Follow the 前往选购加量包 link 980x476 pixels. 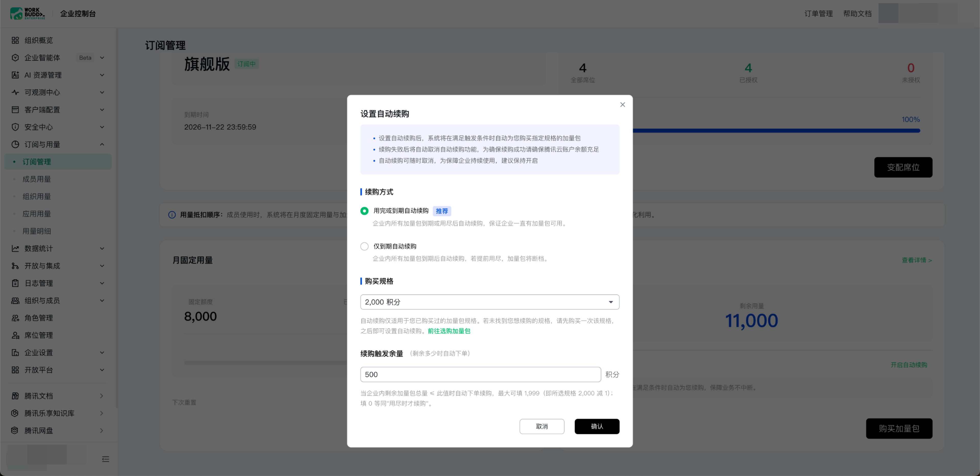[449, 331]
